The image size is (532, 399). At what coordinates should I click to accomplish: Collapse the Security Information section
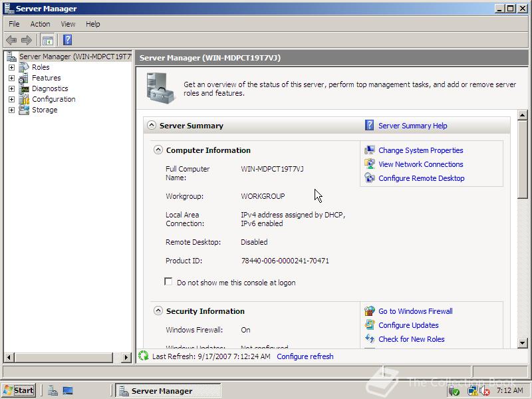point(158,311)
